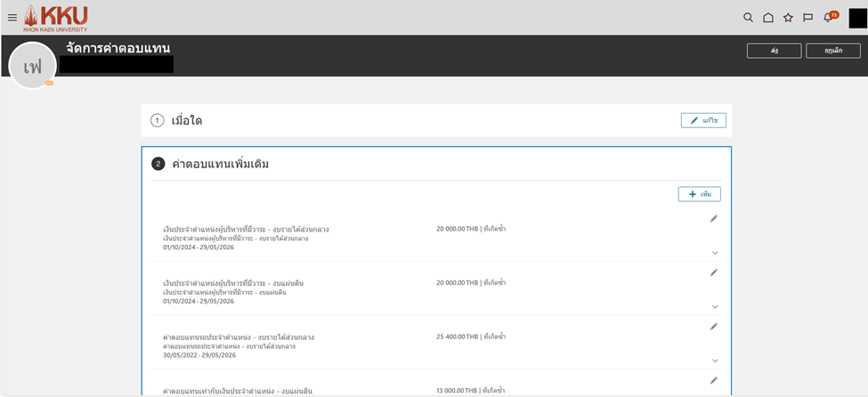Click แก้ไข to edit the เมื่อใด section
Image resolution: width=868 pixels, height=397 pixels.
pos(703,120)
